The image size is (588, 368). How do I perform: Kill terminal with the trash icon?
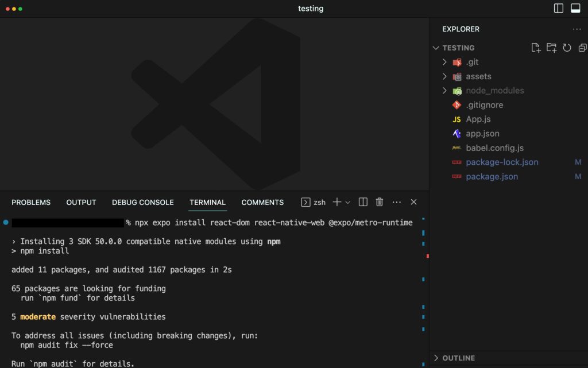pos(380,202)
